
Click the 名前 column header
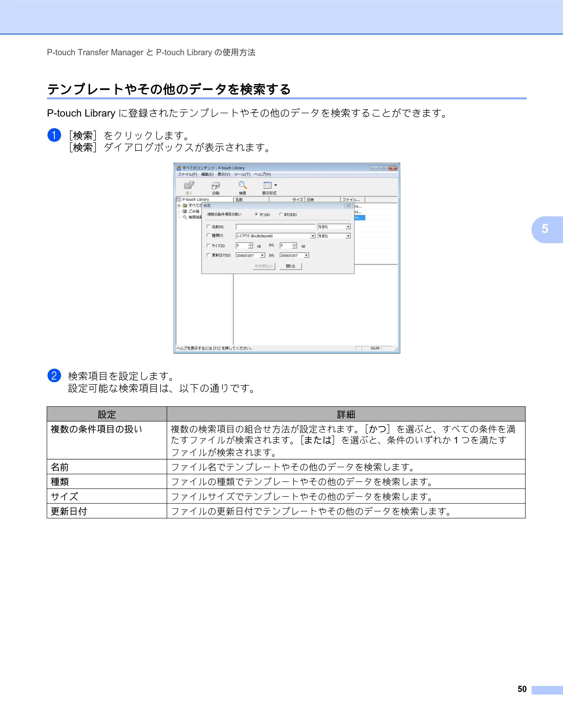251,200
